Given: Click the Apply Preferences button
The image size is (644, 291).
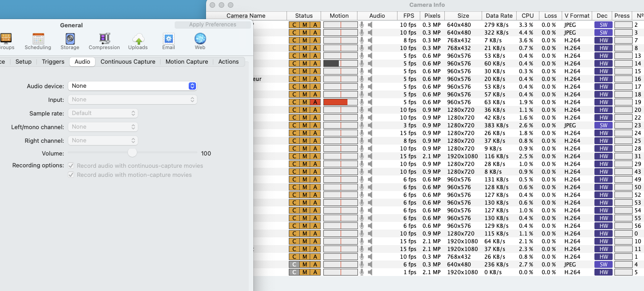Looking at the screenshot, I should pos(213,25).
